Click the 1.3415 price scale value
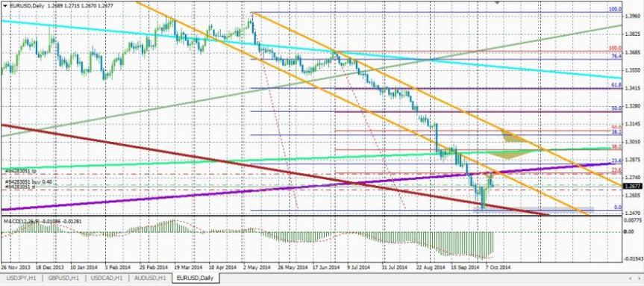Viewport: 644px width, 286px height. (633, 88)
